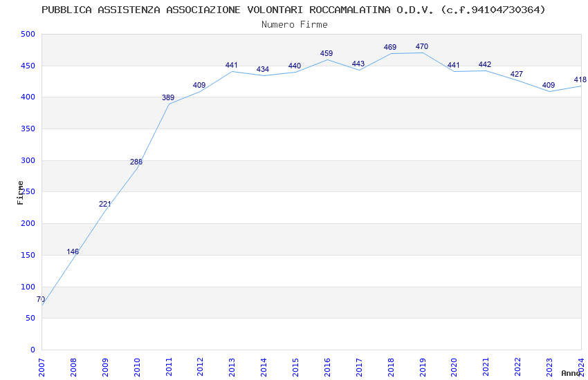Click the data label 459
The height and width of the screenshot is (380, 588).
point(327,53)
